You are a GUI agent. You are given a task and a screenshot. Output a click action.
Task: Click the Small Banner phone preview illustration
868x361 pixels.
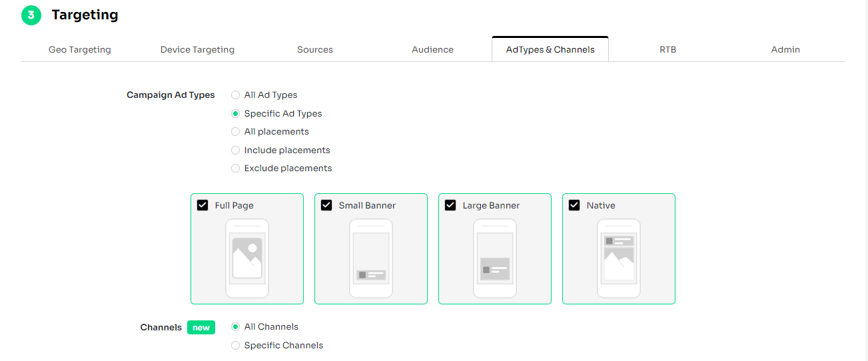[x=371, y=258]
